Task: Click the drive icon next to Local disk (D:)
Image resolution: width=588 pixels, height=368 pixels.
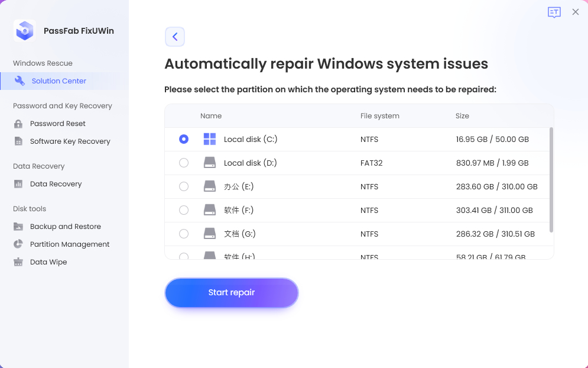Action: tap(210, 163)
